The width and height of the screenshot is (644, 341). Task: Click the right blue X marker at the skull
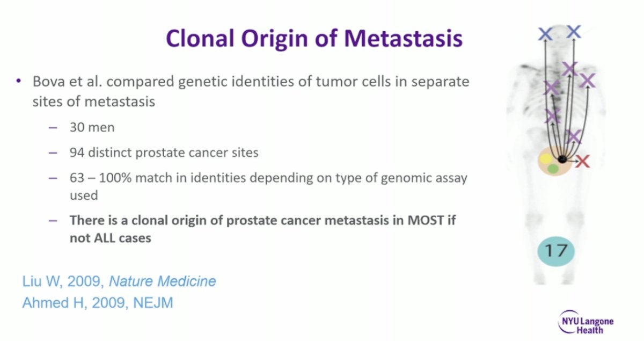pyautogui.click(x=574, y=32)
